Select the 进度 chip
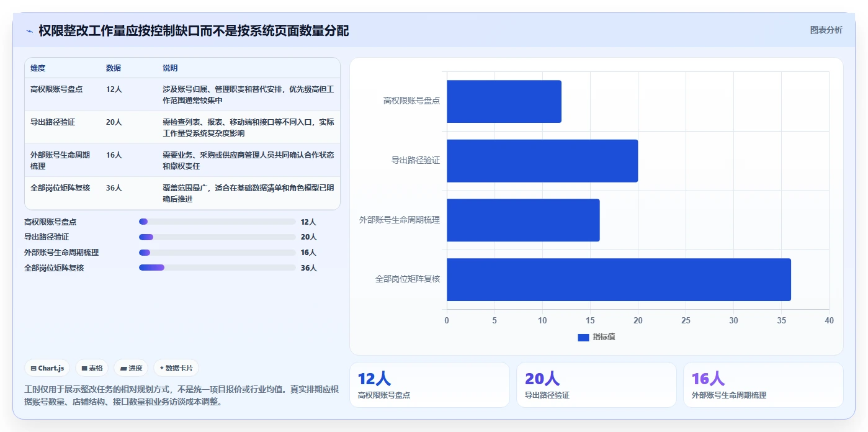The height and width of the screenshot is (432, 868). (x=131, y=368)
